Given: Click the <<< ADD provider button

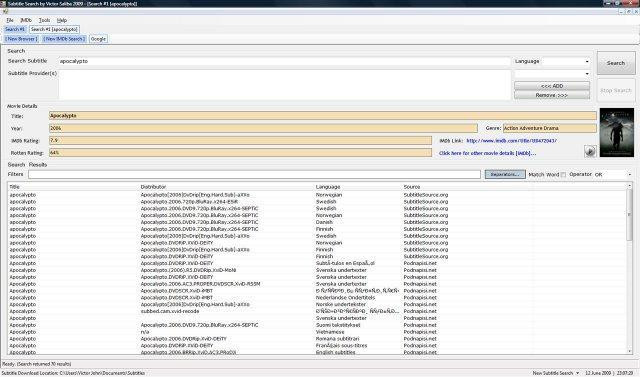Looking at the screenshot, I should (552, 86).
